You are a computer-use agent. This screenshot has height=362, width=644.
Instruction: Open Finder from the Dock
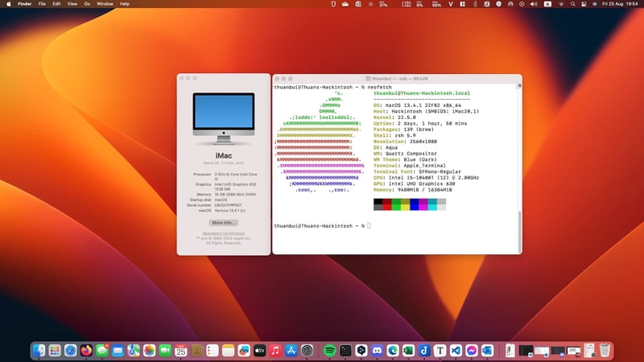[40, 351]
